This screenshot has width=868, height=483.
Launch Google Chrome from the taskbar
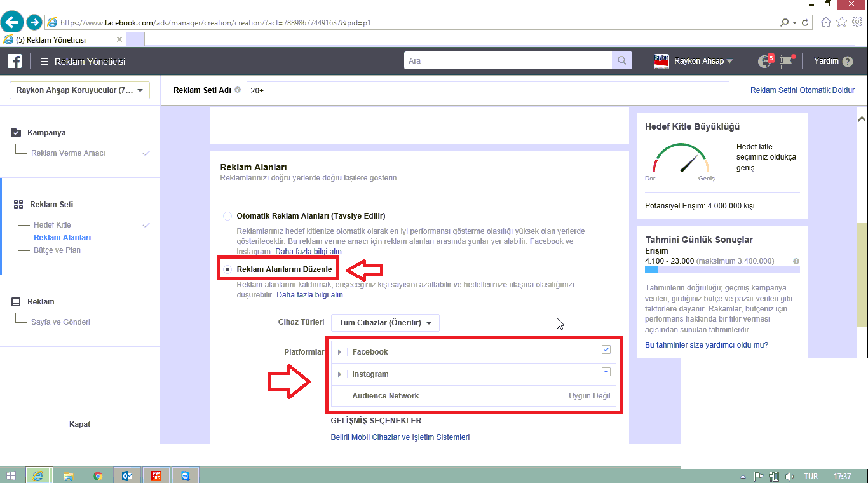(x=97, y=475)
